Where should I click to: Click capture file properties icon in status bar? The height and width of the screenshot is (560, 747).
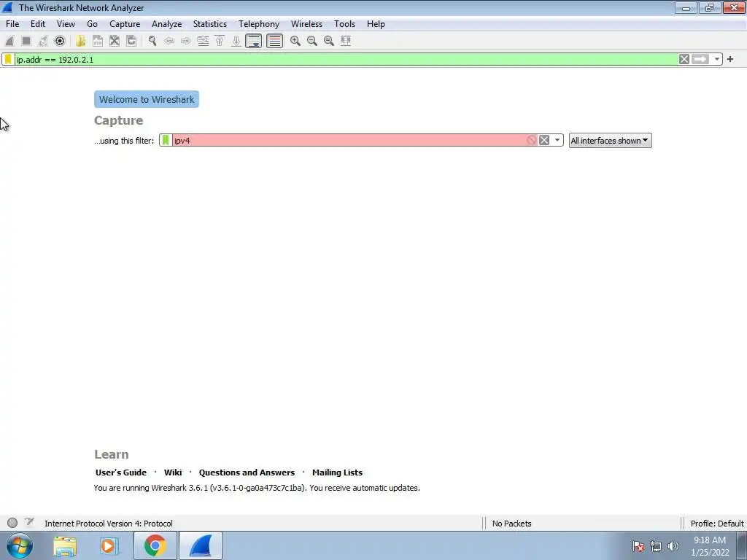(x=29, y=522)
